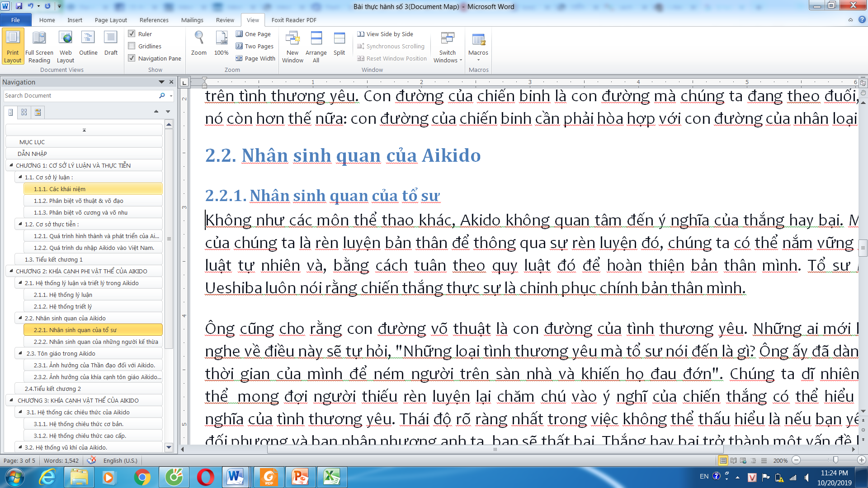Collapse the CHƯƠNG 1 heading tree
The width and height of the screenshot is (868, 488).
point(11,165)
